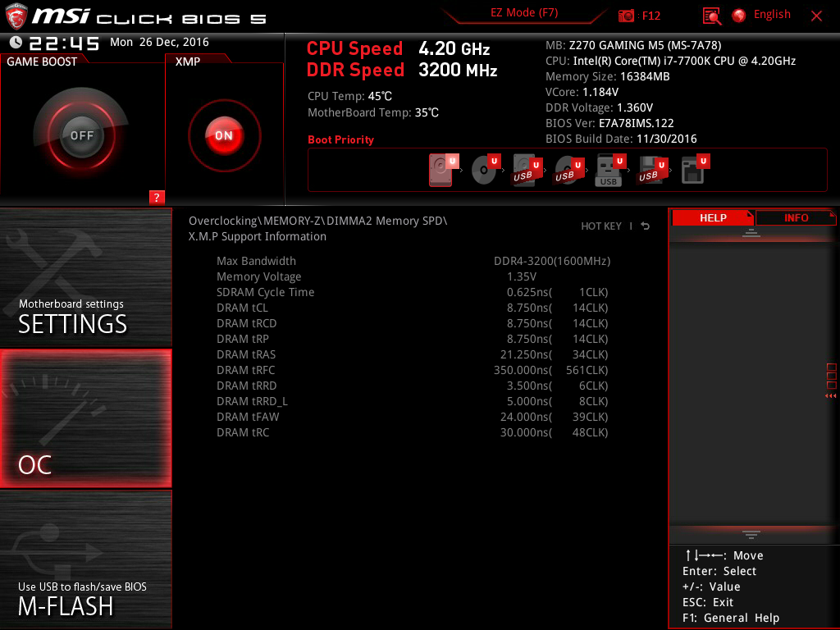Select the CD/DVD drive boot device

(x=486, y=170)
